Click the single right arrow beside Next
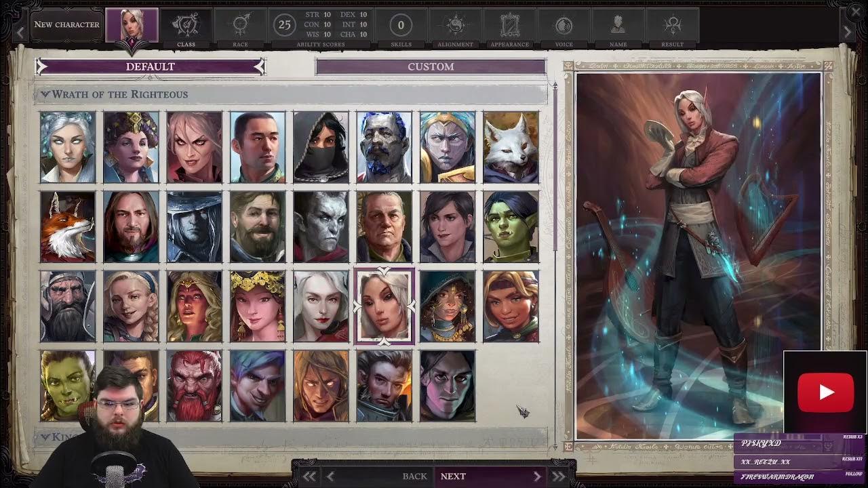The width and height of the screenshot is (868, 488). [537, 476]
